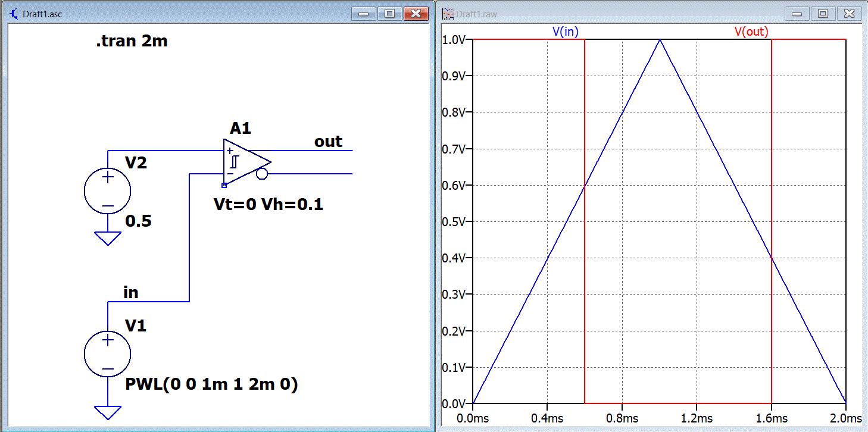
Task: Maximize the Draft1.raw waveform window
Action: point(823,13)
